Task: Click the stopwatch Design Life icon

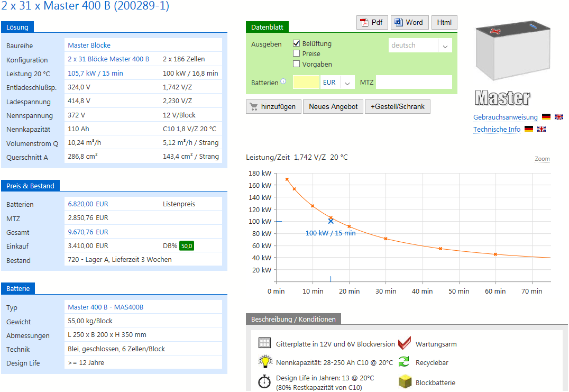Action: point(264,381)
